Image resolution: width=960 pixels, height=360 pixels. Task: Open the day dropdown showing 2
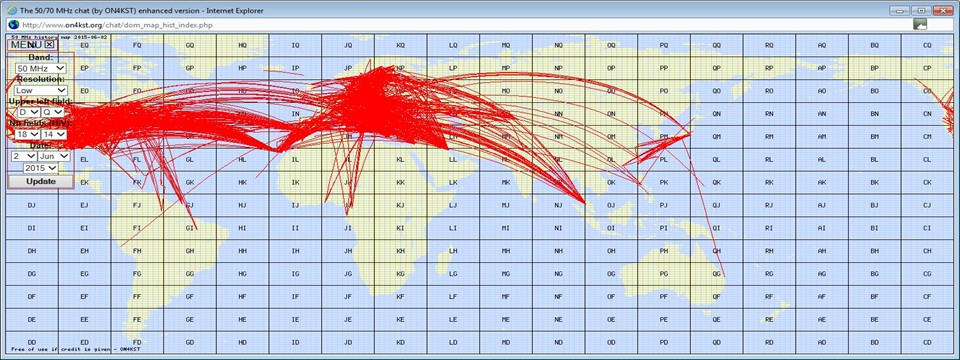click(23, 156)
